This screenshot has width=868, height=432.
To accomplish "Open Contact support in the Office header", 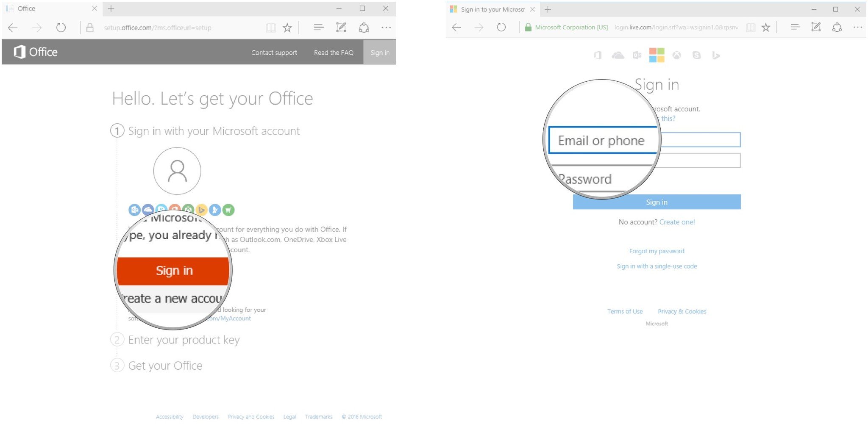I will (274, 53).
